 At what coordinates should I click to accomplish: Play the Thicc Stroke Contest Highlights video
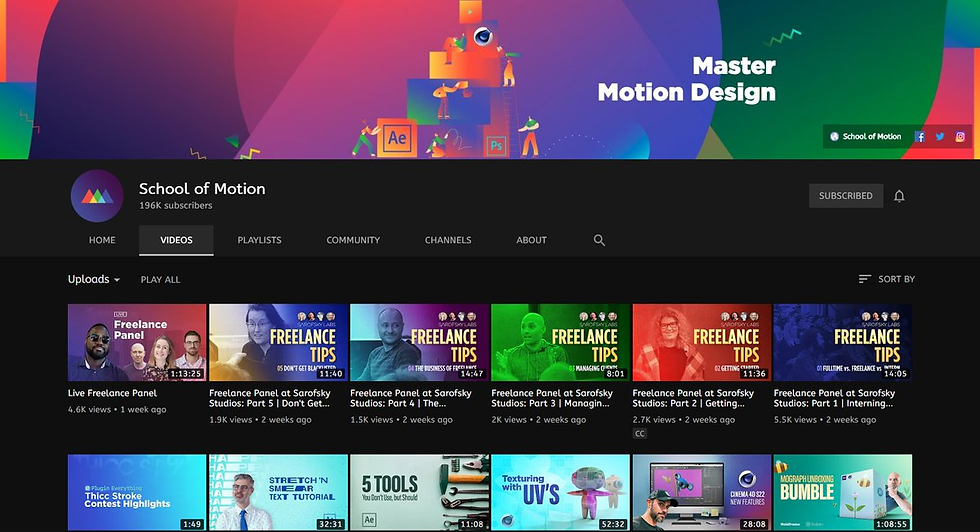[137, 493]
